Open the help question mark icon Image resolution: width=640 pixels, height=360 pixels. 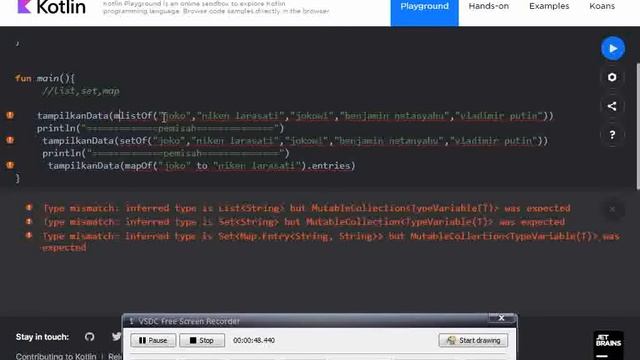pos(612,135)
